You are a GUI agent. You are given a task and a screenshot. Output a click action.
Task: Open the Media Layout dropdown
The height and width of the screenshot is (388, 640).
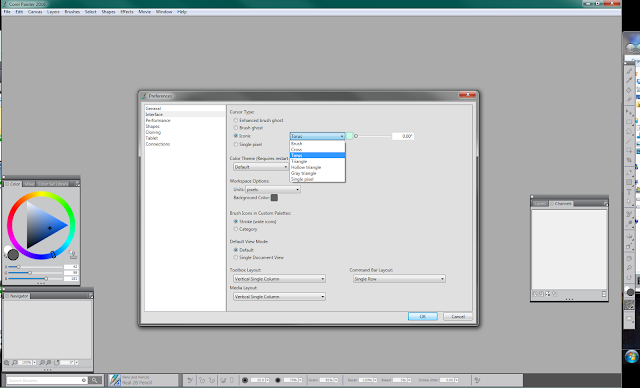pyautogui.click(x=279, y=297)
